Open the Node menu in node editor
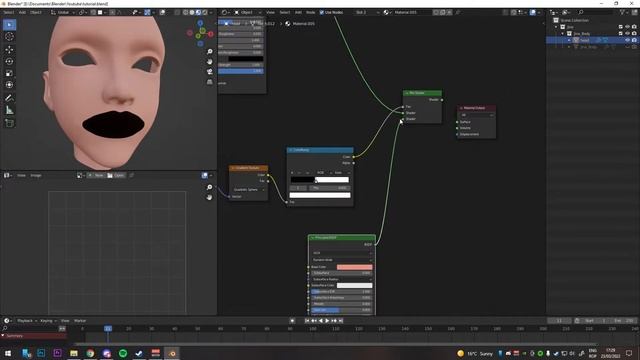Image resolution: width=640 pixels, height=360 pixels. tap(311, 13)
